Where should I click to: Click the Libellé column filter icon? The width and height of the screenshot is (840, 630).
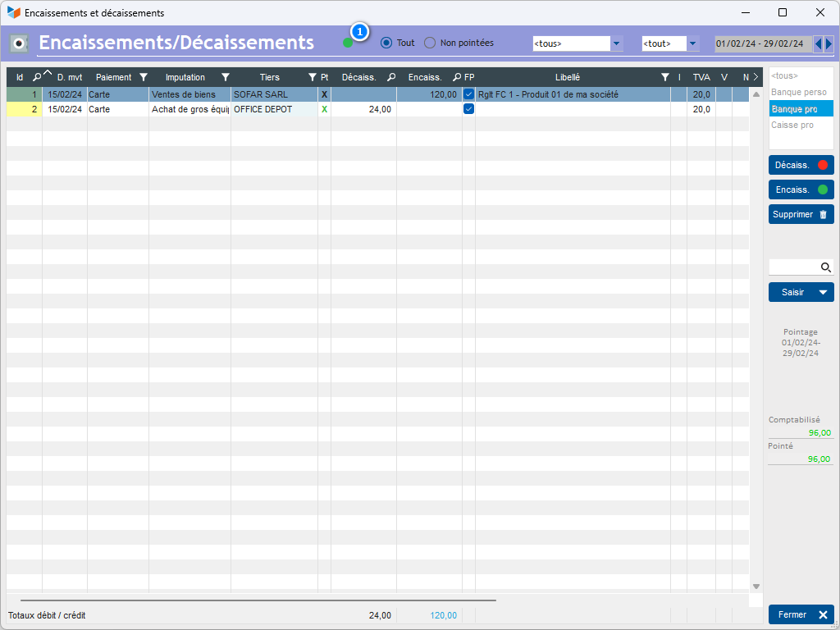(x=665, y=77)
